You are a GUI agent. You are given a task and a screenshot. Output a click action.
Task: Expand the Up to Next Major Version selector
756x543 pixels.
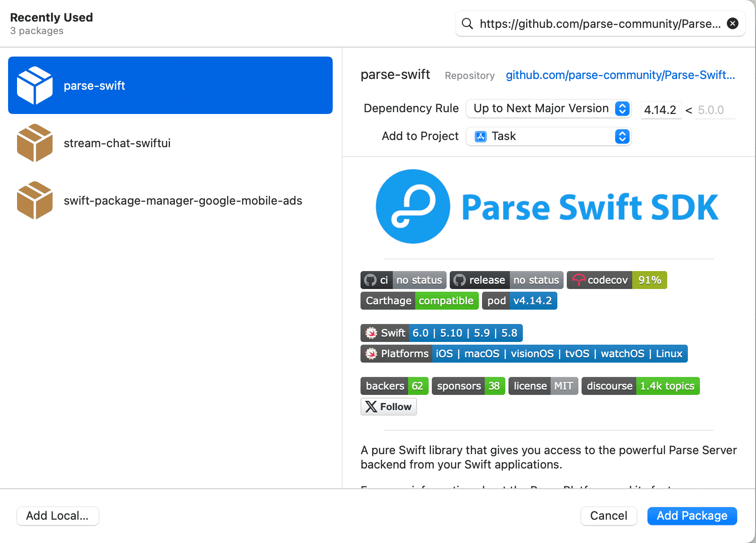click(x=622, y=108)
